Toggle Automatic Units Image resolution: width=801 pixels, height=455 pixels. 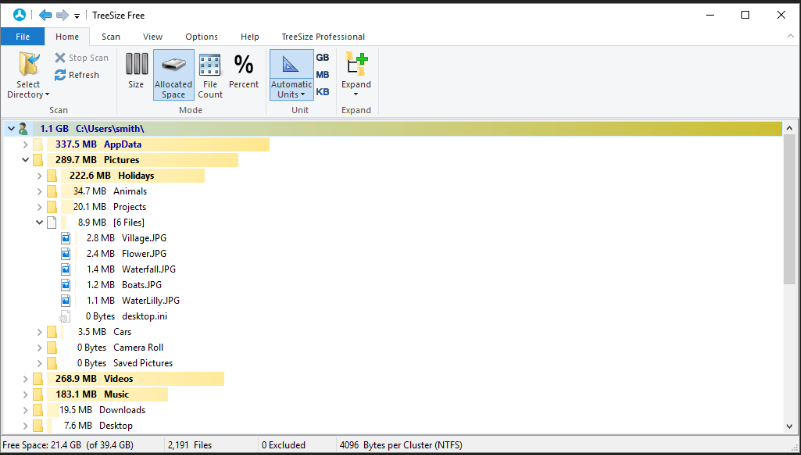click(x=291, y=75)
